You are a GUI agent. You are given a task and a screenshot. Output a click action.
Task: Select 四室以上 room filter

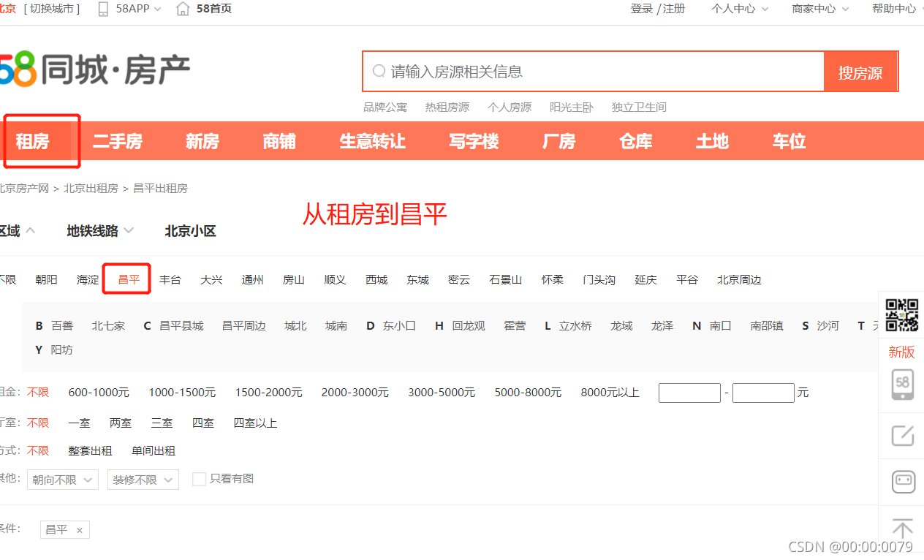(x=255, y=423)
